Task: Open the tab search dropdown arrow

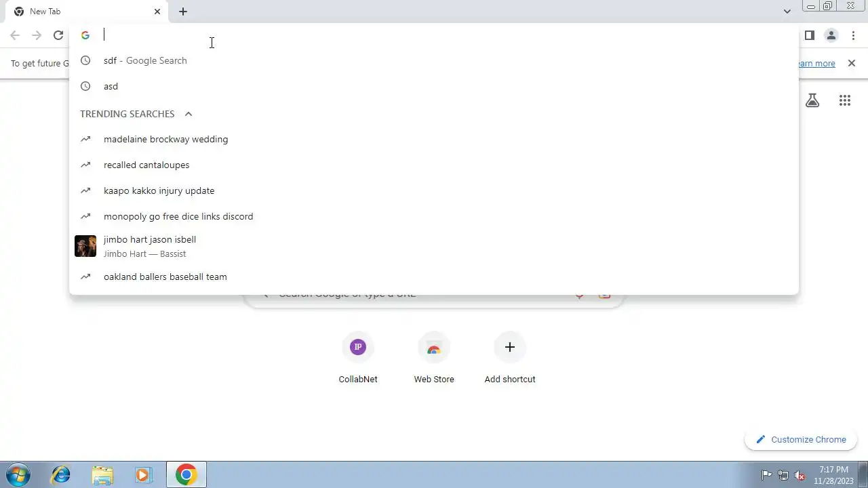Action: [787, 12]
